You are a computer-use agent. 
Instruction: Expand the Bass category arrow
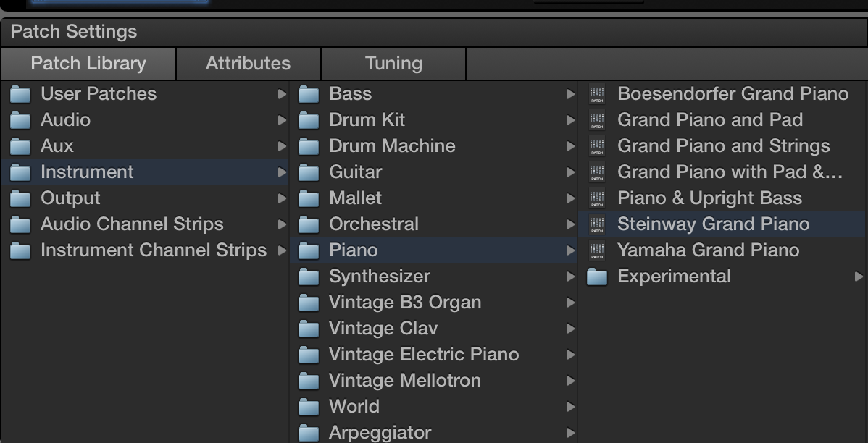click(x=570, y=94)
